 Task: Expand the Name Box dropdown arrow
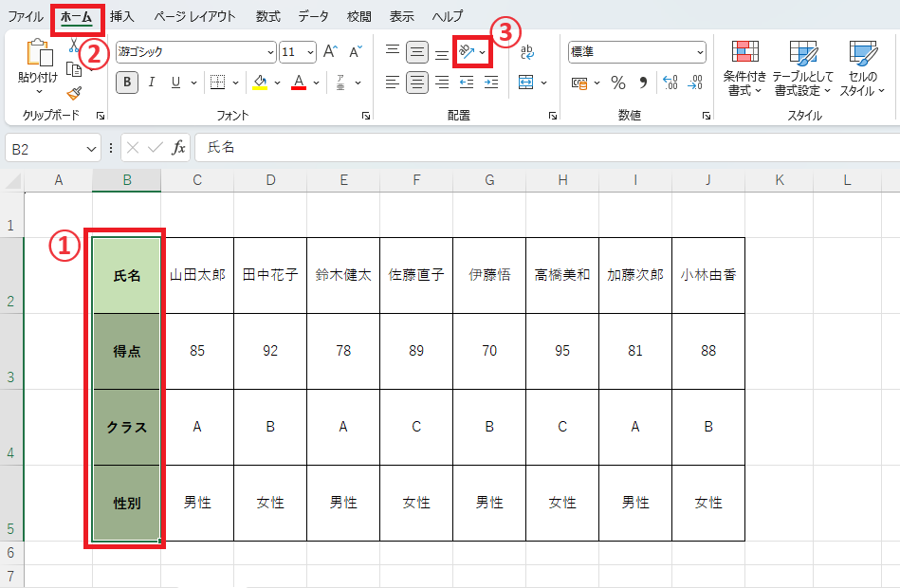91,149
